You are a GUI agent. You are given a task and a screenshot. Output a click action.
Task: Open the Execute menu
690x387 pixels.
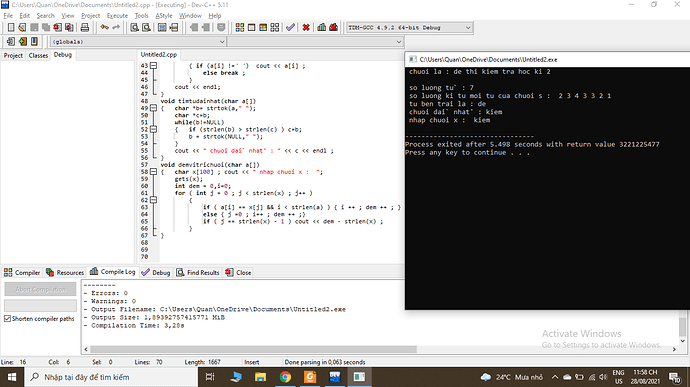[117, 15]
